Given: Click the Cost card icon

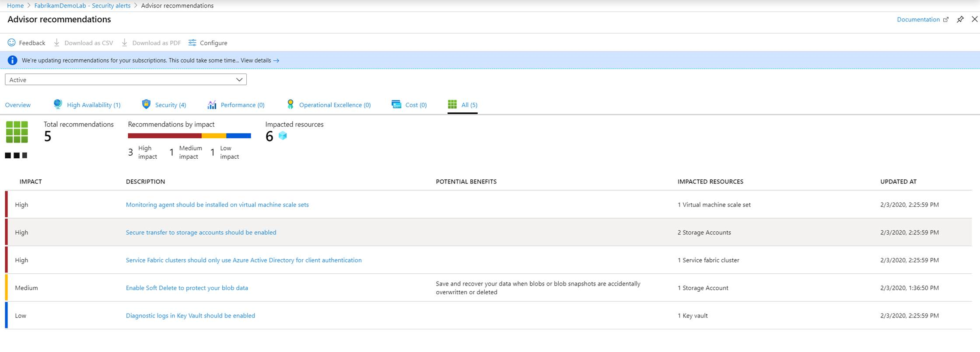Looking at the screenshot, I should coord(396,104).
